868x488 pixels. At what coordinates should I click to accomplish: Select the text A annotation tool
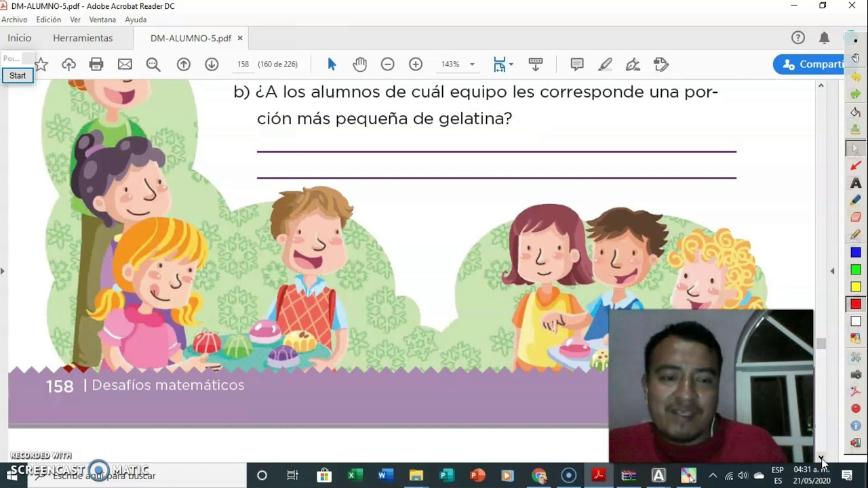pos(856,183)
